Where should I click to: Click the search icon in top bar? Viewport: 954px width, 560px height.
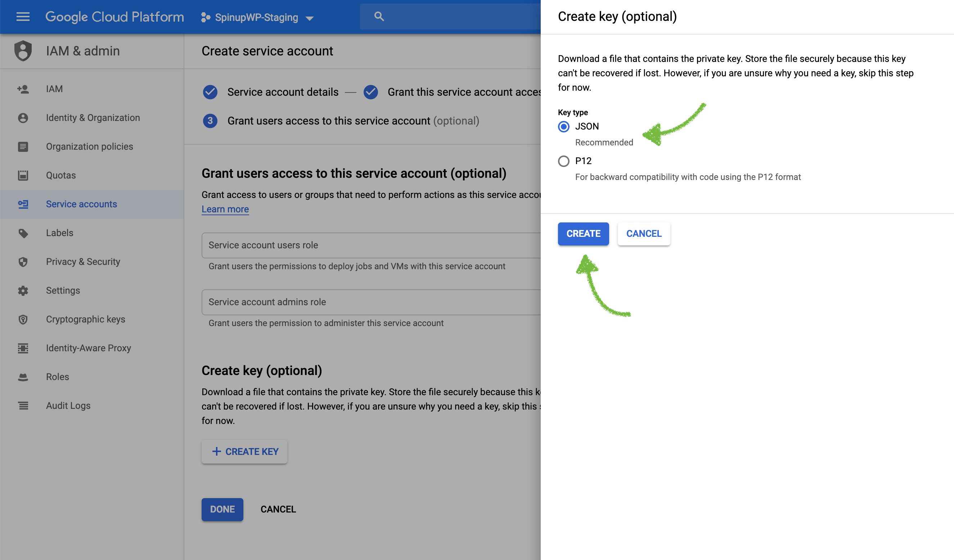[379, 17]
